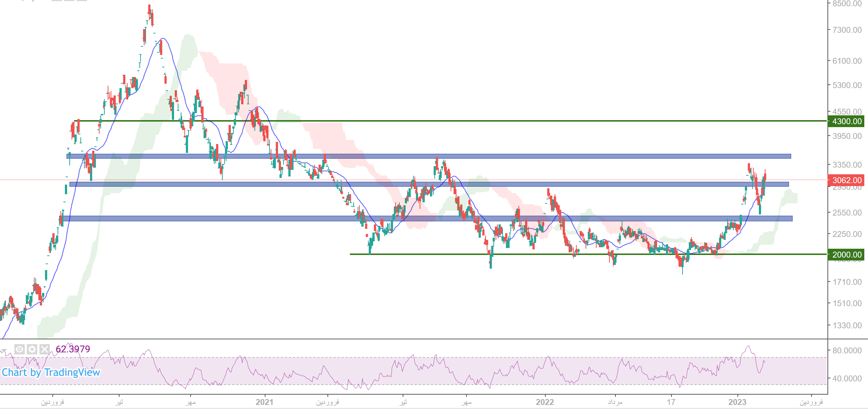This screenshot has width=868, height=409.
Task: Open the Chart by TradingView link
Action: [51, 372]
